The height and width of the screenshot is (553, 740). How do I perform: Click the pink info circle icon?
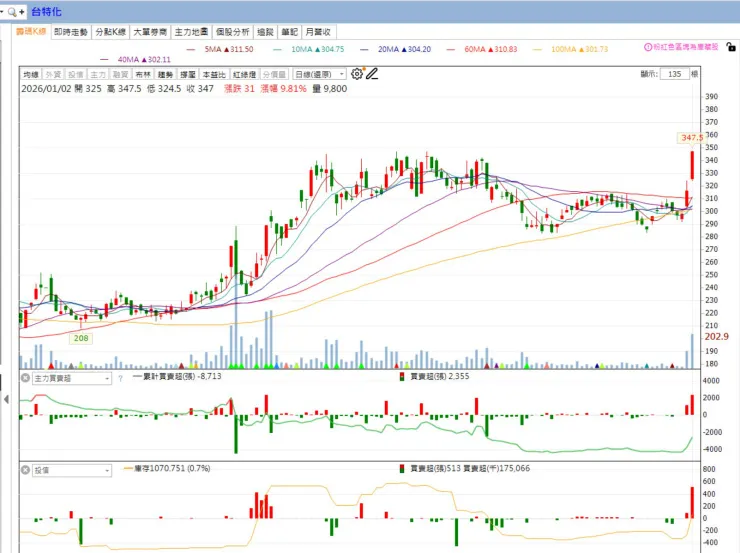(x=648, y=47)
